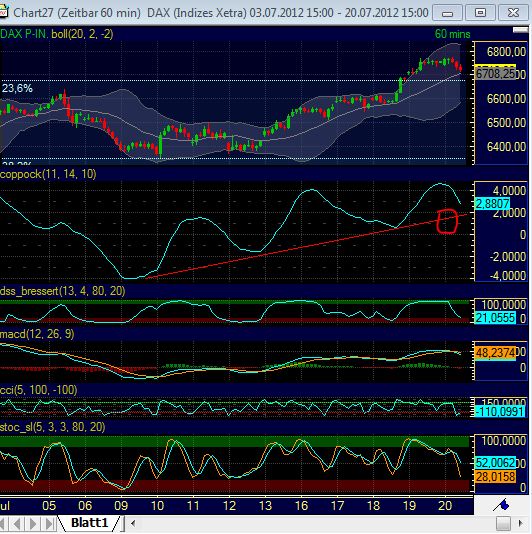This screenshot has width=532, height=534.
Task: Click the horizontal scrollbar's left arrow
Action: coord(133,523)
